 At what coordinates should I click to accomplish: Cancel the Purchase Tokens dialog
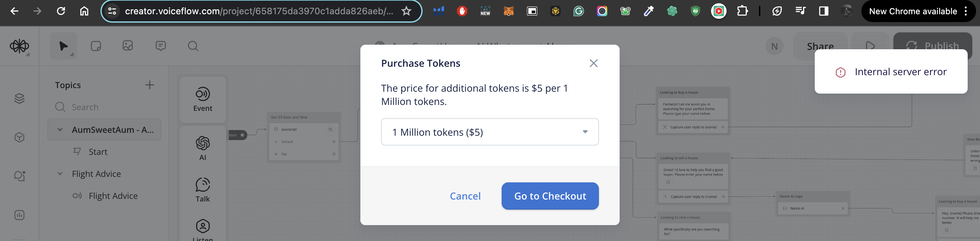coord(465,196)
